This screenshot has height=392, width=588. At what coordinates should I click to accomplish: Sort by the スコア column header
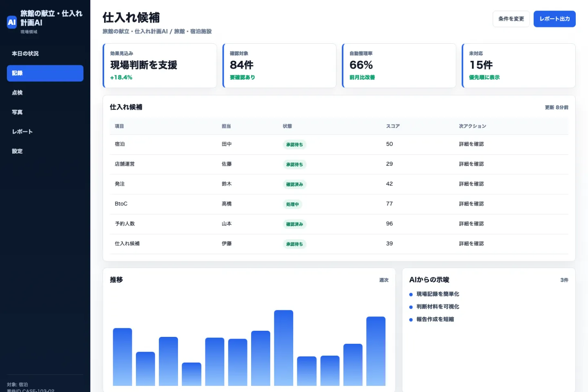click(393, 126)
